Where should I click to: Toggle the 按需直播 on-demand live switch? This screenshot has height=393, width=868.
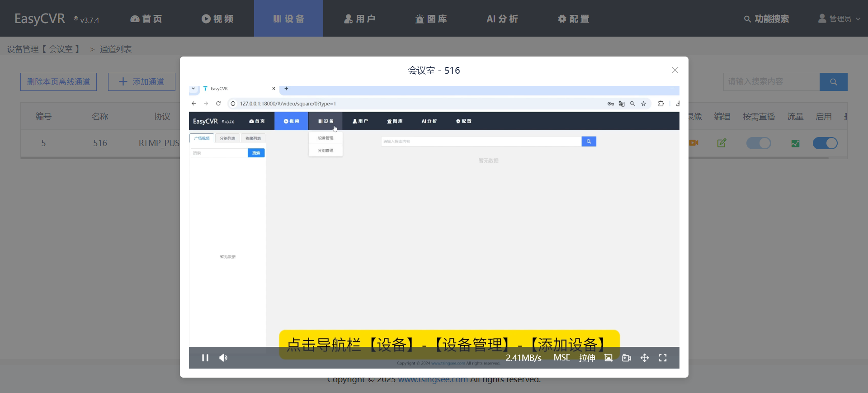[x=758, y=143]
